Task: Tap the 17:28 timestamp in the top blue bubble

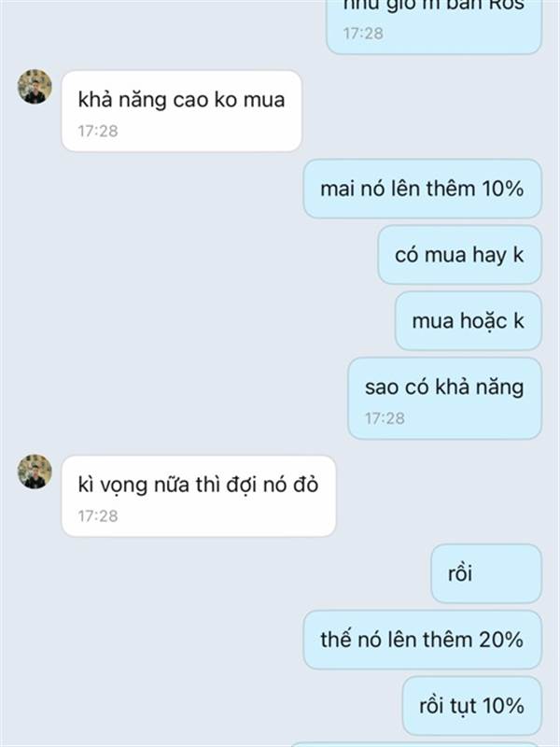Action: [x=363, y=34]
